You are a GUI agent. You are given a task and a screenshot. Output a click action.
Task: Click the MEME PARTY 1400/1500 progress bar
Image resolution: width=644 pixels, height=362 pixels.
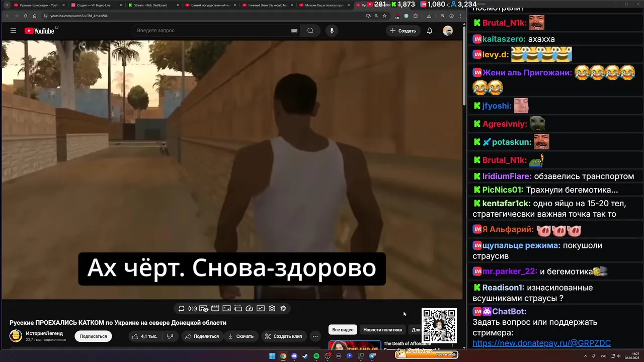click(427, 354)
